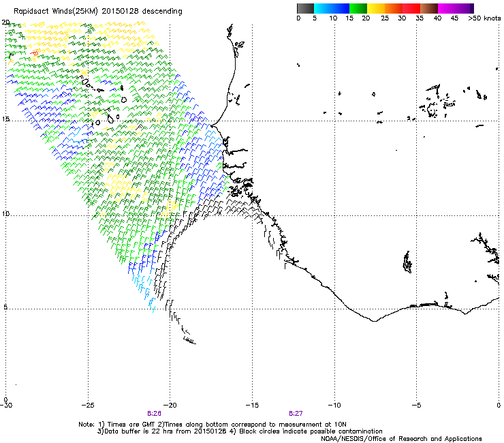The image size is (504, 443).
Task: Pick the dark purple 45-50 legend swatch
Action: point(464,8)
